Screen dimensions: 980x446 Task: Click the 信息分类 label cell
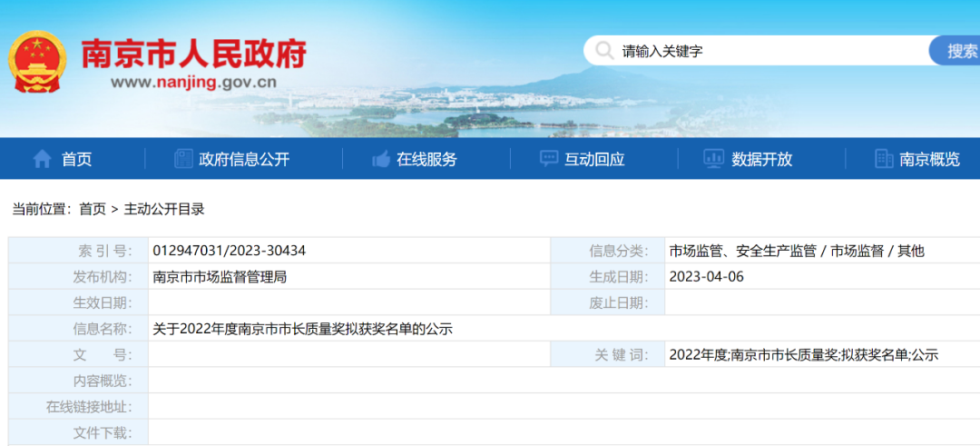608,252
